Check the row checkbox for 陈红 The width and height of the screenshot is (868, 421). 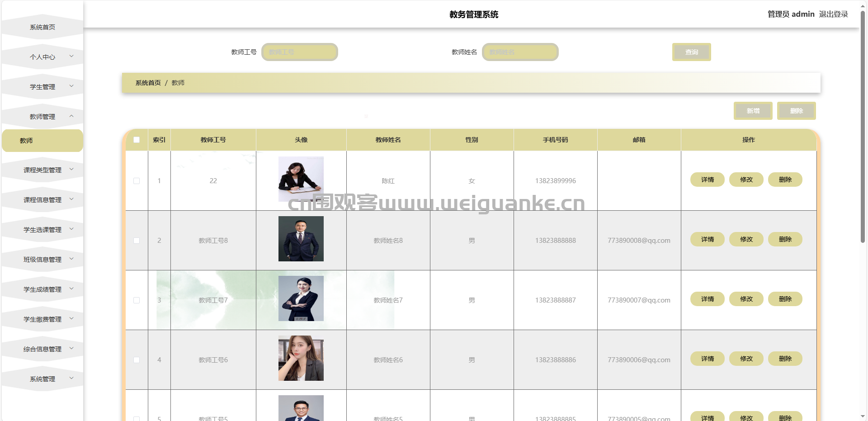pyautogui.click(x=137, y=181)
